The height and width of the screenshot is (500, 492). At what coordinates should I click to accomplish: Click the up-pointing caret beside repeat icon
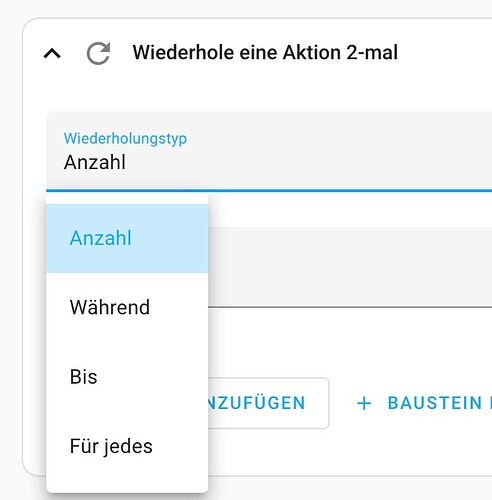(52, 54)
